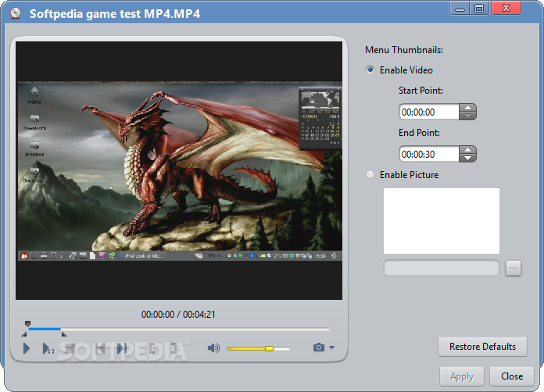This screenshot has height=392, width=544.
Task: Click the End Point time field
Action: (x=429, y=155)
